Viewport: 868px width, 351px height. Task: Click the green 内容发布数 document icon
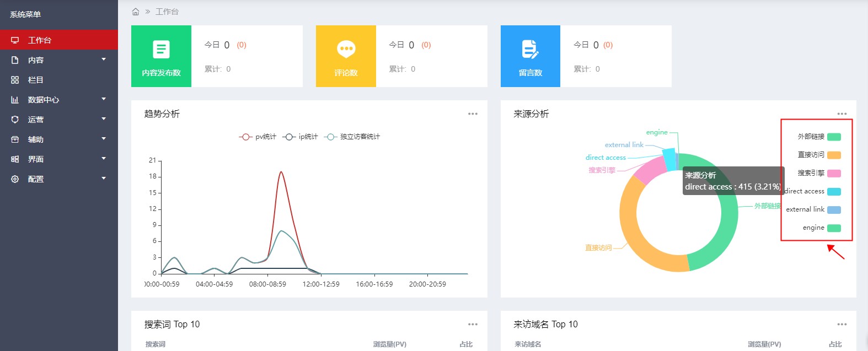161,50
